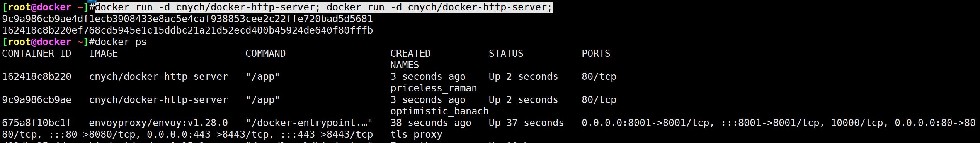Viewport: 980px width, 143px height.
Task: Click the PORTS column header
Action: pos(596,54)
